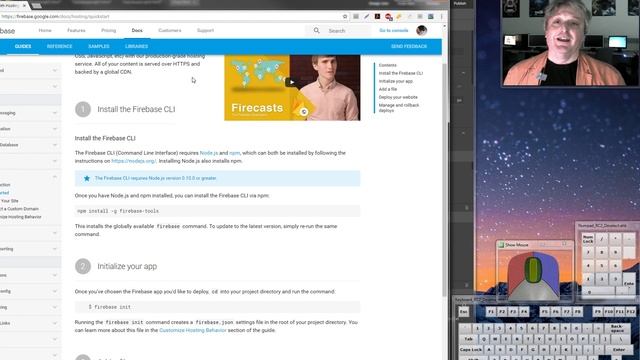This screenshot has height=360, width=640.
Task: Click the numpad divide key
Action: point(602,240)
